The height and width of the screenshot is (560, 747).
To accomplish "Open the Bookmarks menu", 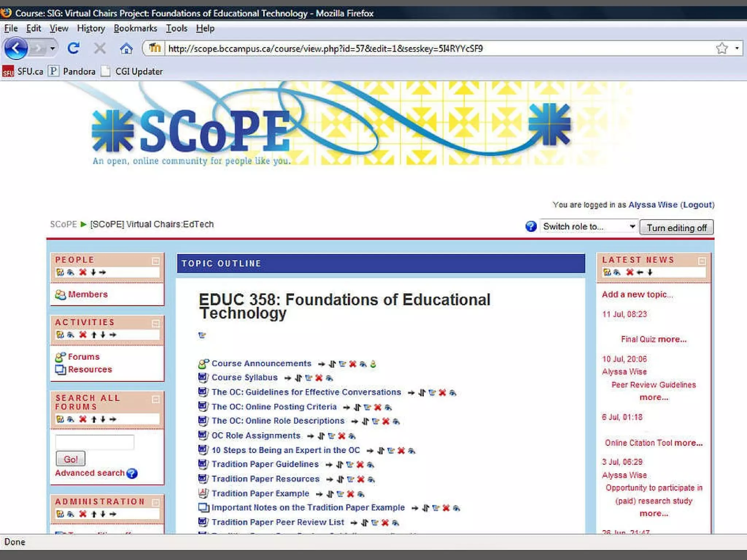I will (135, 28).
